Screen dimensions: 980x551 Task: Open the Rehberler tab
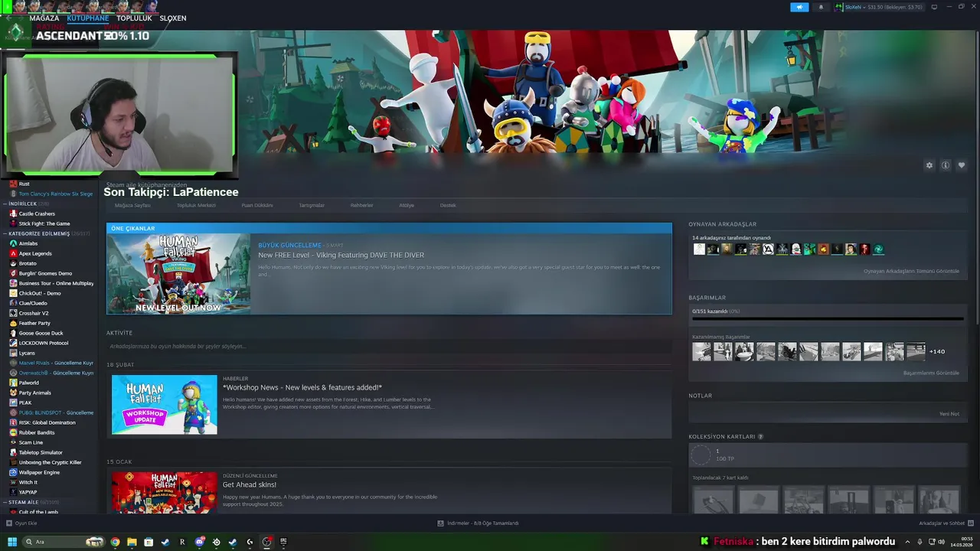coord(361,205)
